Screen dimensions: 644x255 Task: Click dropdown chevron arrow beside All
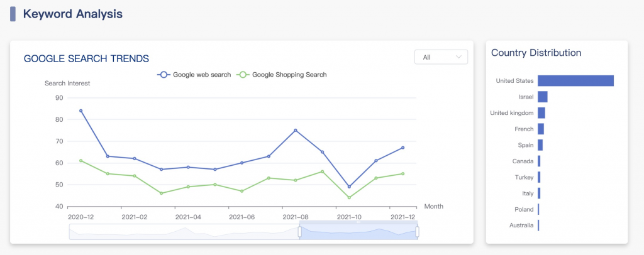pyautogui.click(x=458, y=57)
